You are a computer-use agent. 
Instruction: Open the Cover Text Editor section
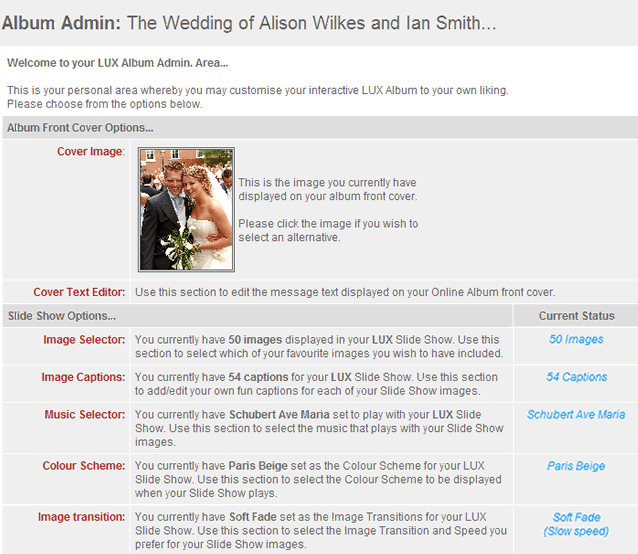[79, 292]
